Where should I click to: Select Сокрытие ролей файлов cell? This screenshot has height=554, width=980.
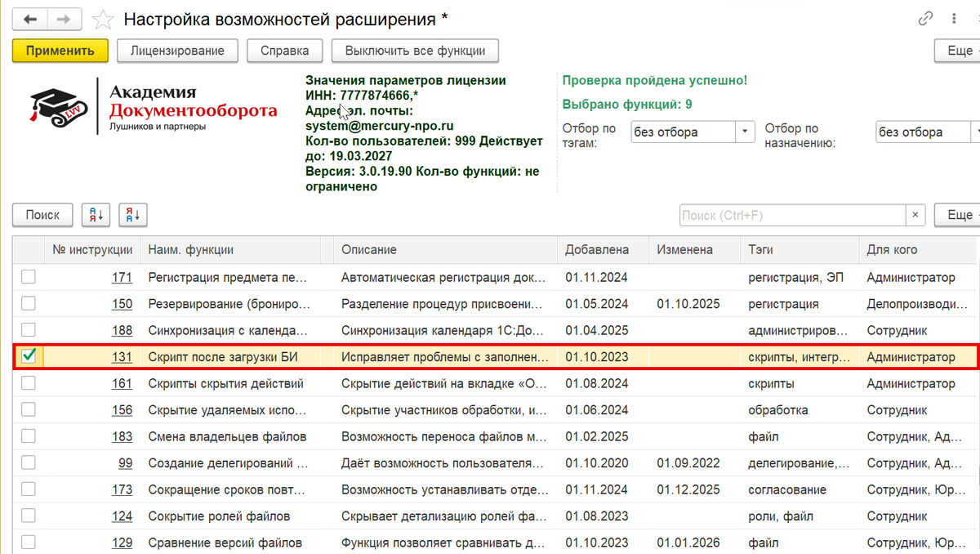[x=219, y=516]
